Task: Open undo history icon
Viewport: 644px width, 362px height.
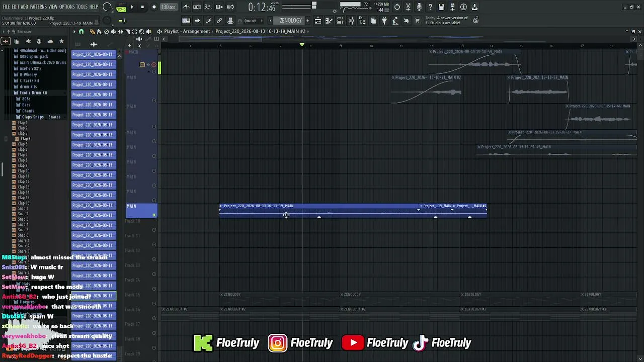Action: [397, 7]
